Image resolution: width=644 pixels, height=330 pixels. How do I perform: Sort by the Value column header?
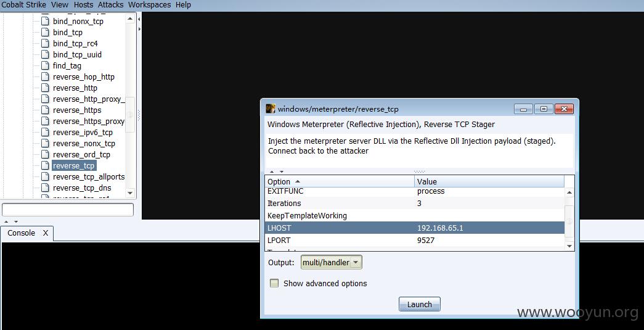pyautogui.click(x=489, y=181)
